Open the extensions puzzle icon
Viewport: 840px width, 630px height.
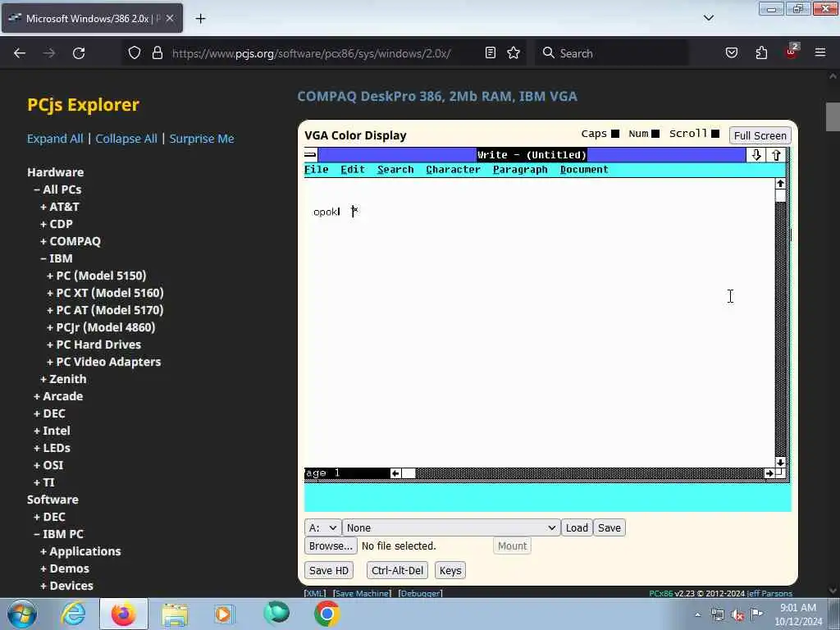(761, 52)
